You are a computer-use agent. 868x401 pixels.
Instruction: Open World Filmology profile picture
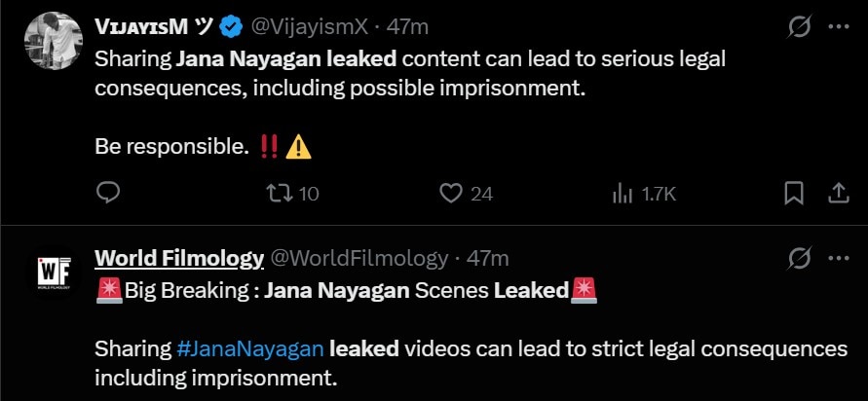53,273
